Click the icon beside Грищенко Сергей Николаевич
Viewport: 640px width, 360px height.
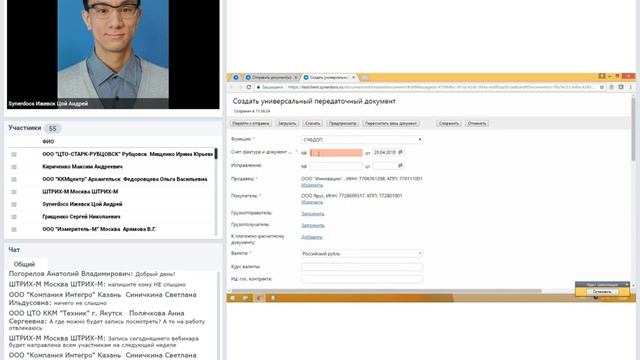(x=14, y=217)
